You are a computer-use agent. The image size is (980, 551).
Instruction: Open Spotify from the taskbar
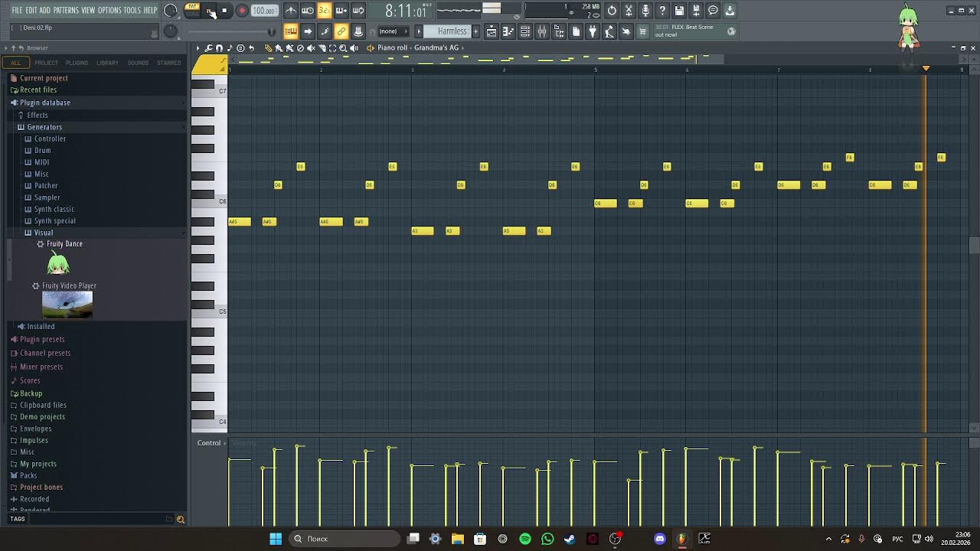[x=525, y=539]
